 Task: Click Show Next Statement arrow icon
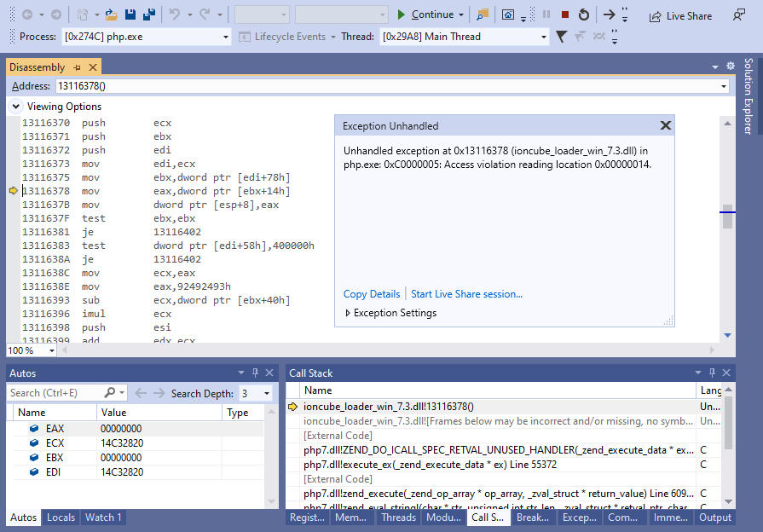tap(609, 14)
